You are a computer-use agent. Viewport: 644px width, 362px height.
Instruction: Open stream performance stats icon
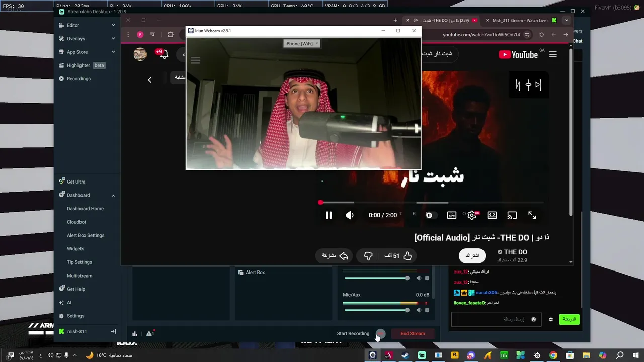pos(135,334)
